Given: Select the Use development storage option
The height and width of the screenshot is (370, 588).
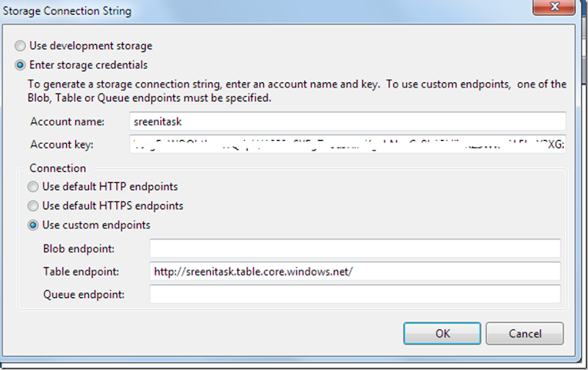Looking at the screenshot, I should tap(21, 46).
